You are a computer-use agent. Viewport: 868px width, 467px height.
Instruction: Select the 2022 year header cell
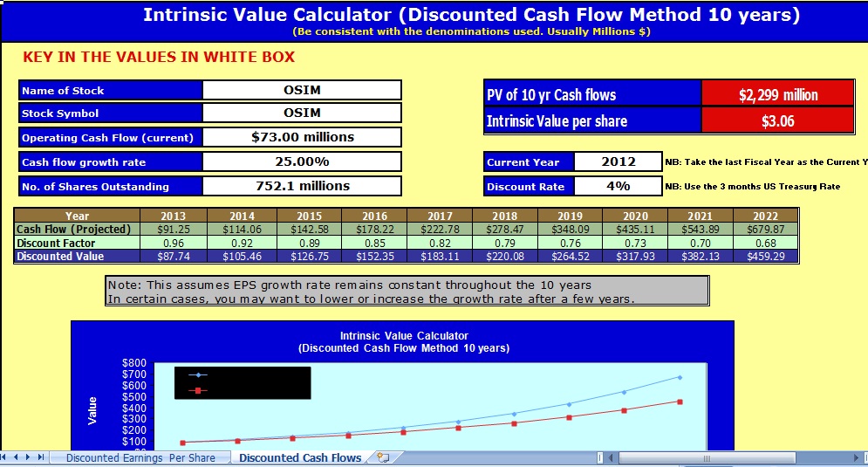766,216
